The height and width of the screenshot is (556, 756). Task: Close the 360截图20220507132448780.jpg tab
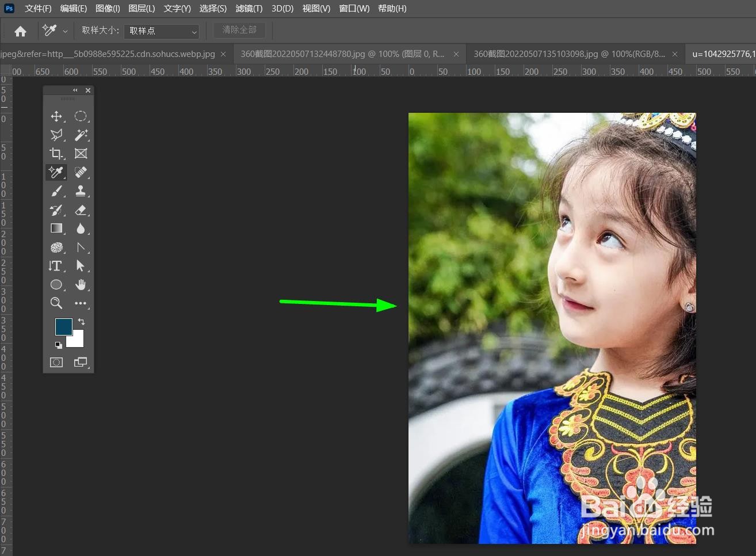click(456, 54)
